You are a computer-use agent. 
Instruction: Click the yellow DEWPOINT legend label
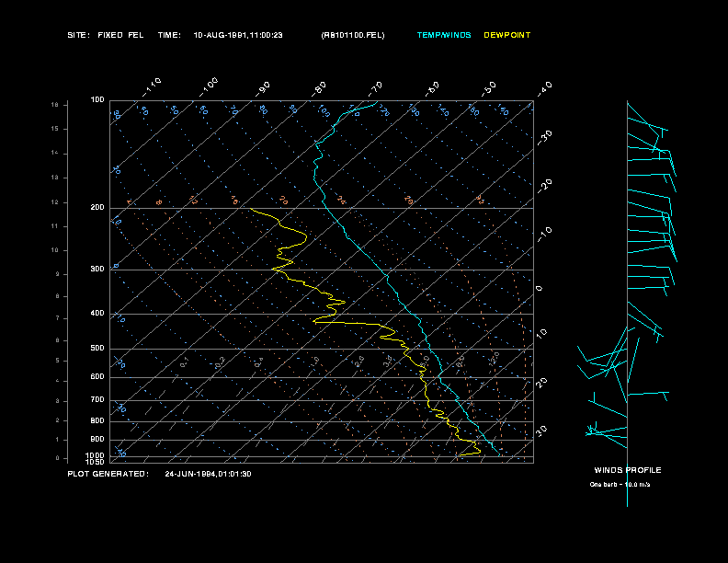coord(507,35)
